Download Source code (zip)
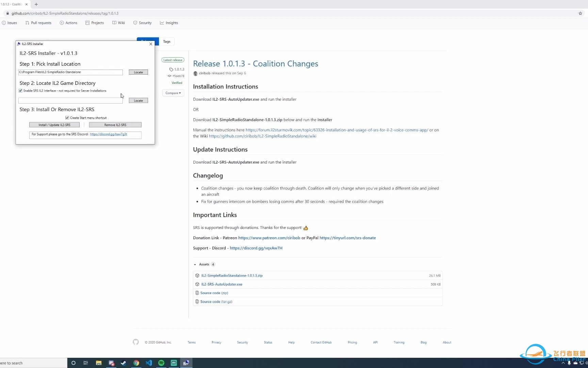This screenshot has width=588, height=368. point(214,293)
